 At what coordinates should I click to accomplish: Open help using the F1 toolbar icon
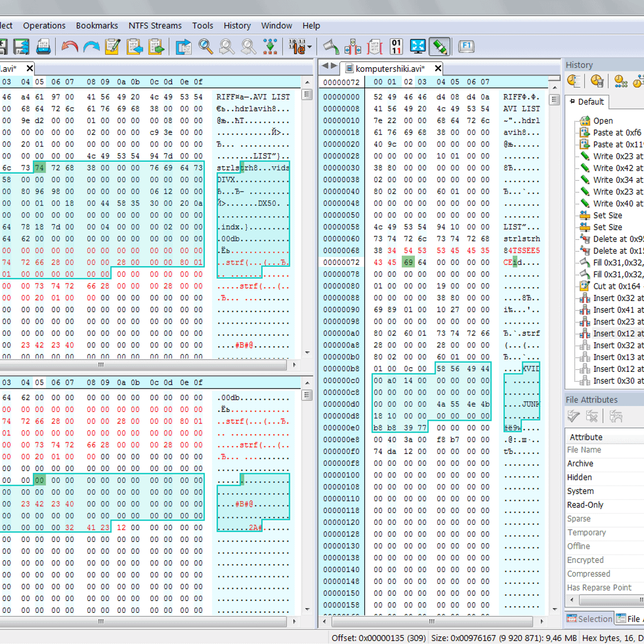(466, 47)
